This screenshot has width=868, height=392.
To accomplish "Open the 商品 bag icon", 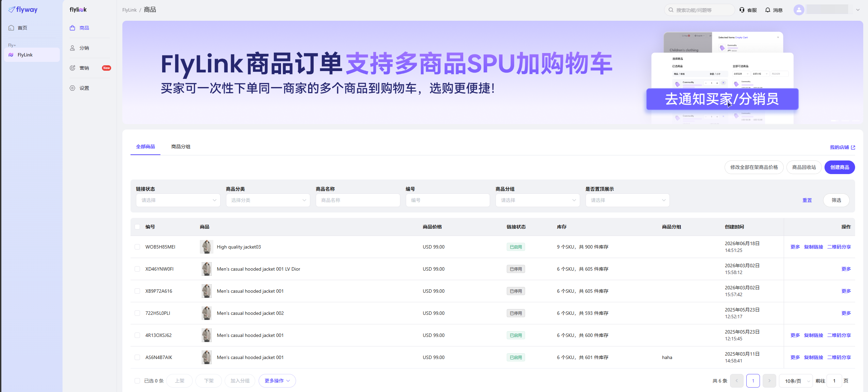I will click(72, 28).
